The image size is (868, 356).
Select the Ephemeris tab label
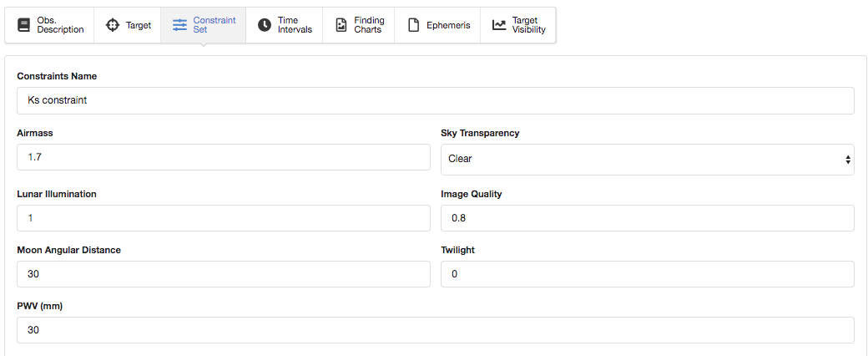pos(450,25)
